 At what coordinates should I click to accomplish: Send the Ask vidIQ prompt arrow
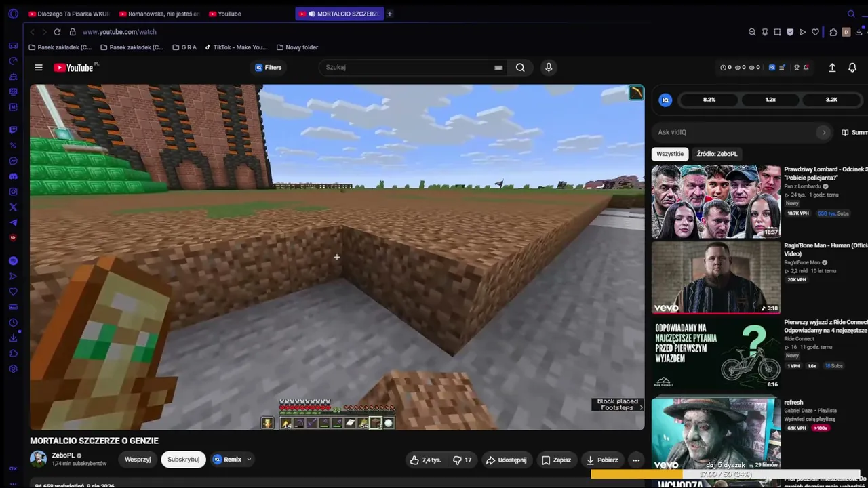[824, 132]
